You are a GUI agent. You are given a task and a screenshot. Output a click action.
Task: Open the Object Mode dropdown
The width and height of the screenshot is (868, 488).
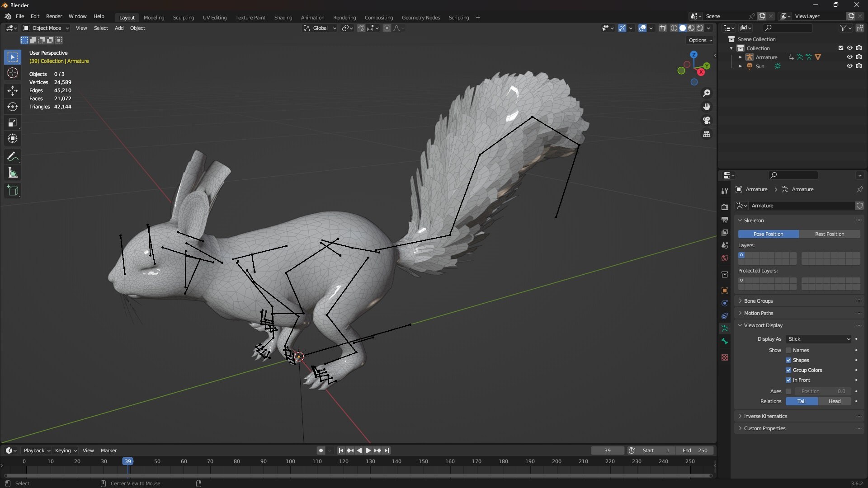click(46, 28)
